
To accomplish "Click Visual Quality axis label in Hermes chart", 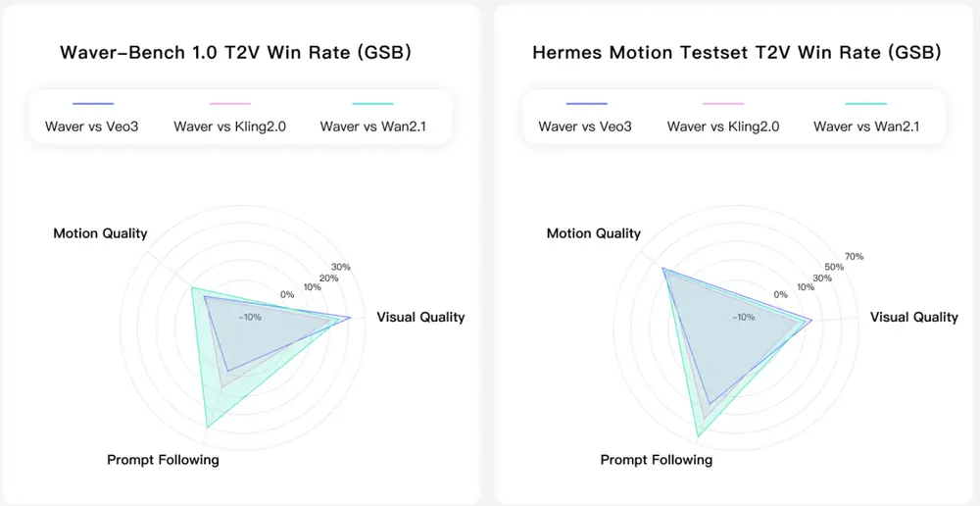I will 914,317.
